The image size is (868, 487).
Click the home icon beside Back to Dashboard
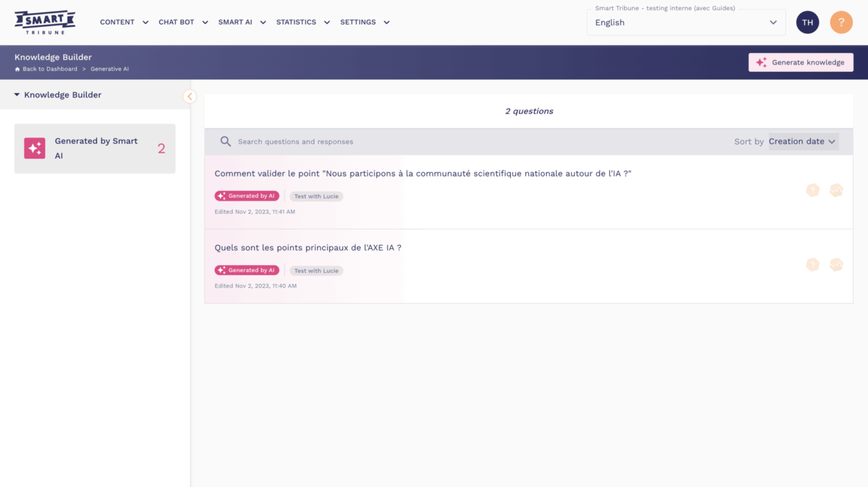(17, 68)
